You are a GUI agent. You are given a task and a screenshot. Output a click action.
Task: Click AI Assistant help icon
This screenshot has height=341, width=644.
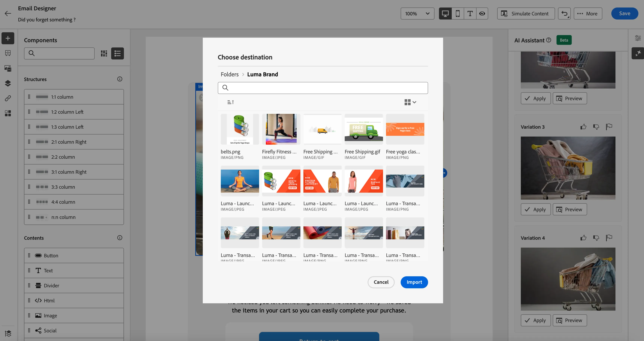pyautogui.click(x=549, y=40)
